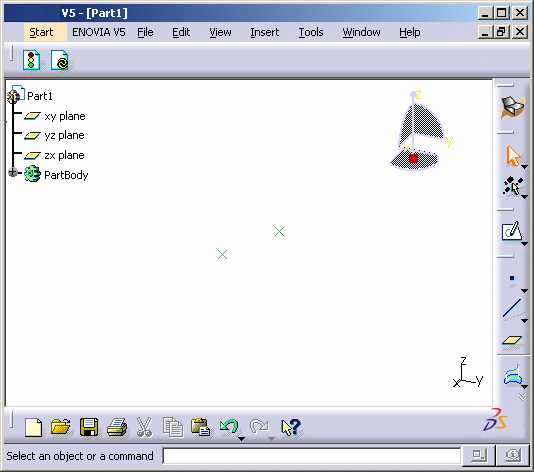Image resolution: width=534 pixels, height=472 pixels.
Task: Click the Plane creation icon
Action: pyautogui.click(x=512, y=340)
